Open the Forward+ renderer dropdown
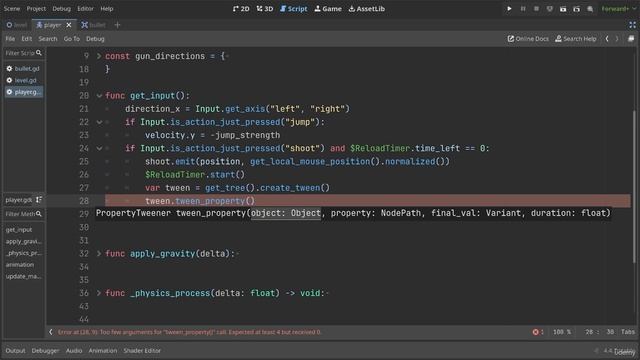640x360 pixels. (618, 9)
